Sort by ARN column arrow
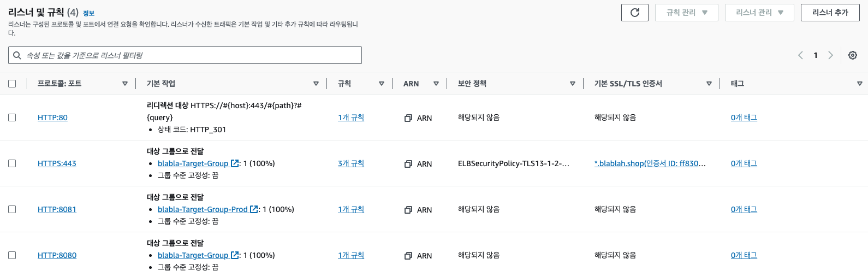 436,84
